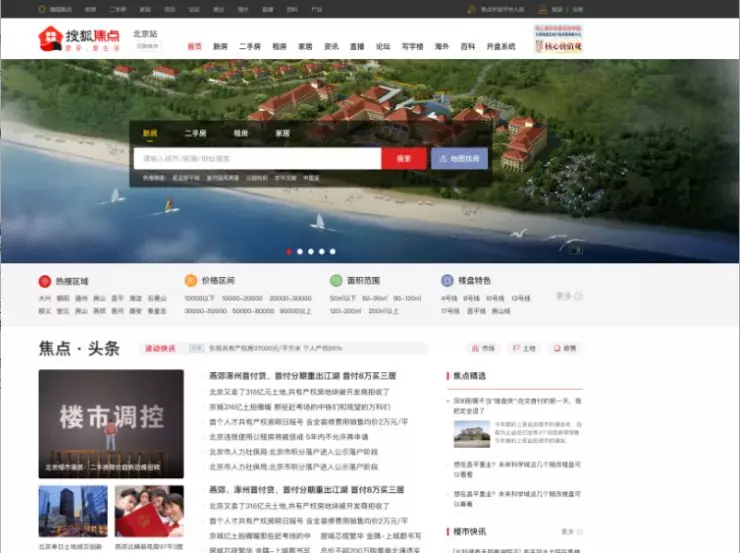740x553 pixels.
Task: Open 新房 in the main navigation
Action: [x=220, y=46]
